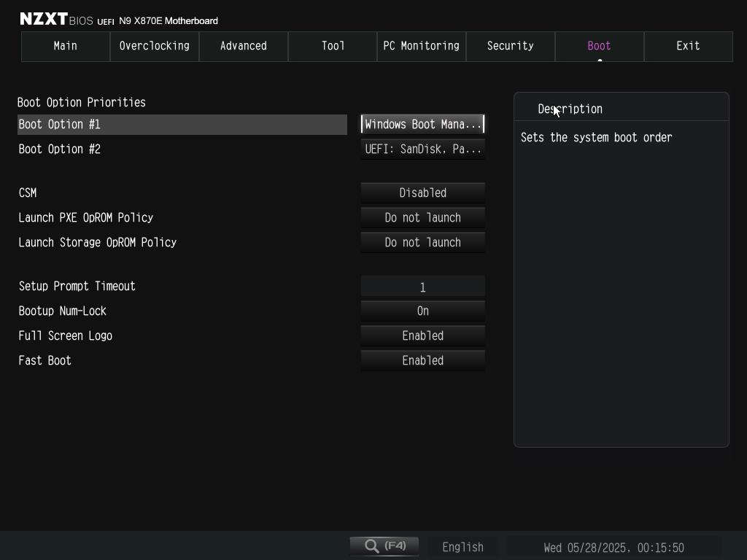Expand the CSM Disabled selector
Viewport: 747px width, 560px height.
[x=422, y=192]
